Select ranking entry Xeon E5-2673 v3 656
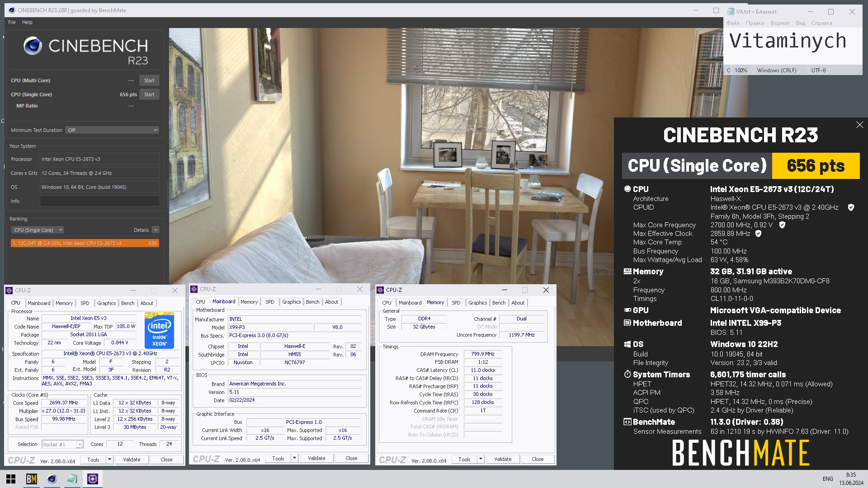868x488 pixels. (85, 243)
